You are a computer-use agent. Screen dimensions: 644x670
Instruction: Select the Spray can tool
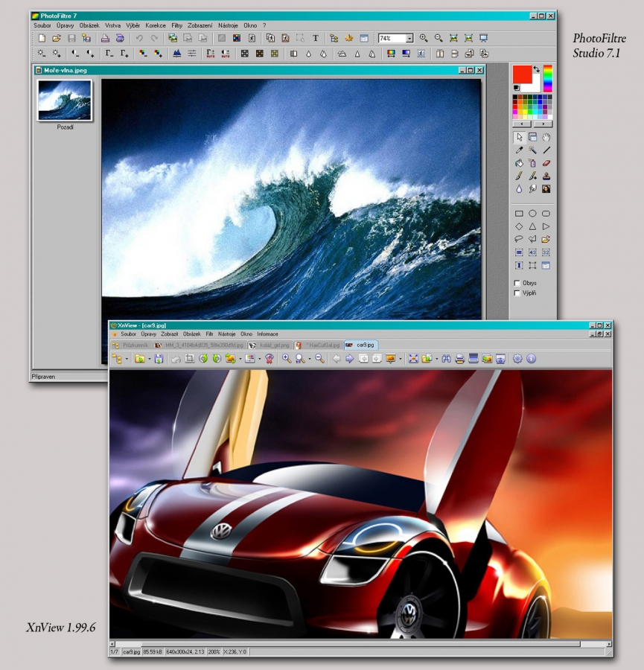[532, 163]
